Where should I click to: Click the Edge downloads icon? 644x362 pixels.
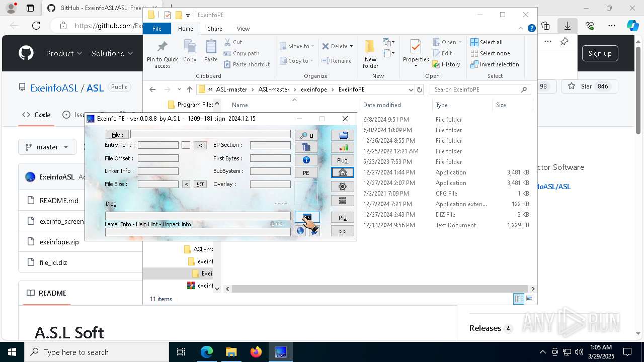568,26
